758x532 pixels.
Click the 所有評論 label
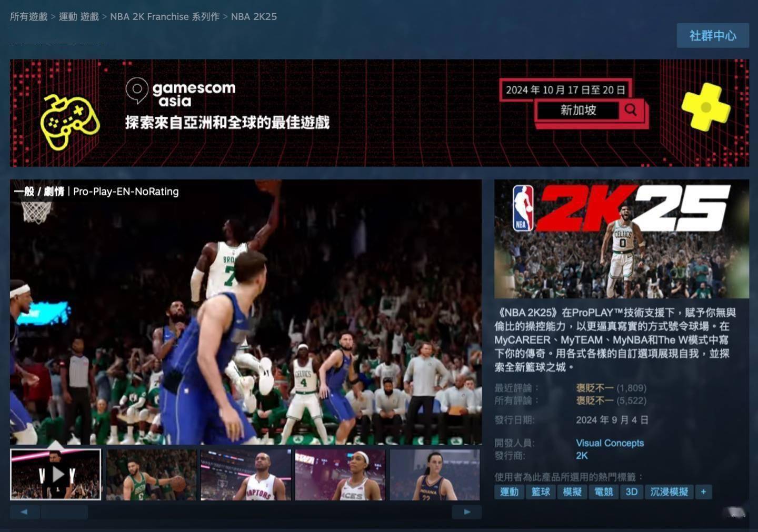tap(516, 400)
